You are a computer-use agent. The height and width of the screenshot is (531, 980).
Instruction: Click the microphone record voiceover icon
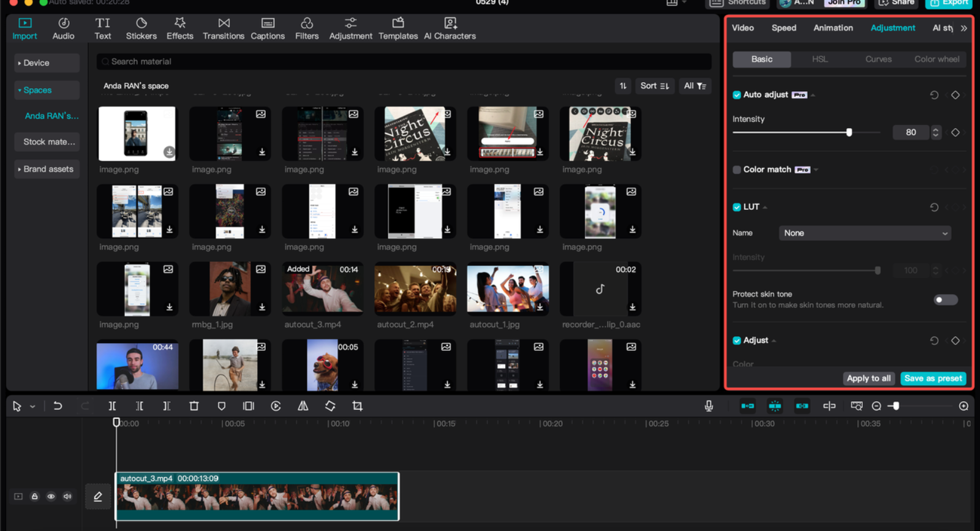[x=709, y=406]
